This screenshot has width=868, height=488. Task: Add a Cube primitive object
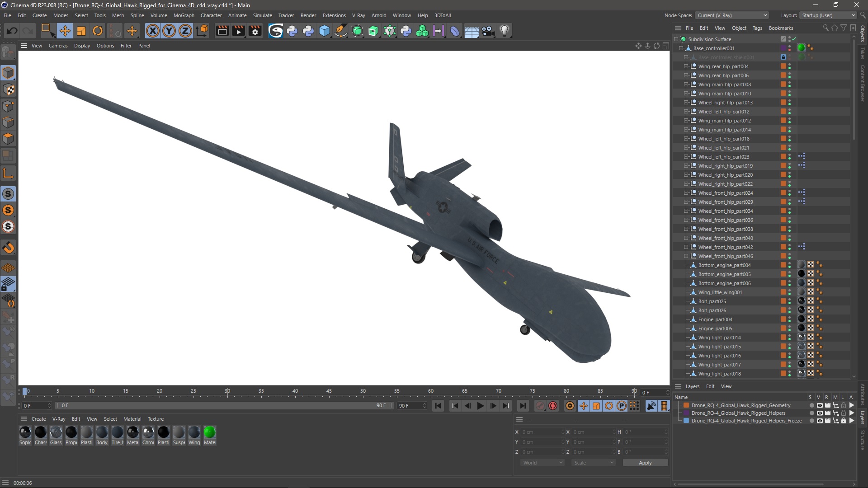pos(325,31)
